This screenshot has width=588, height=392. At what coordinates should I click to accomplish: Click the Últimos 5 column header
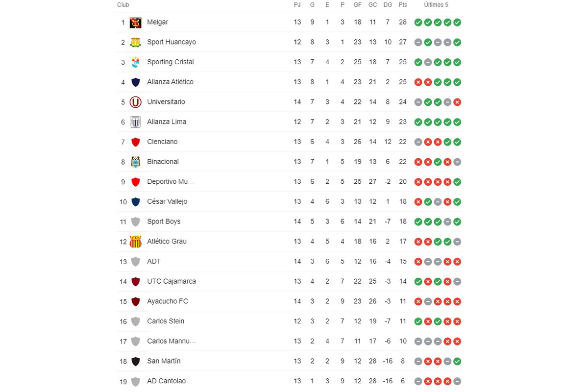436,5
